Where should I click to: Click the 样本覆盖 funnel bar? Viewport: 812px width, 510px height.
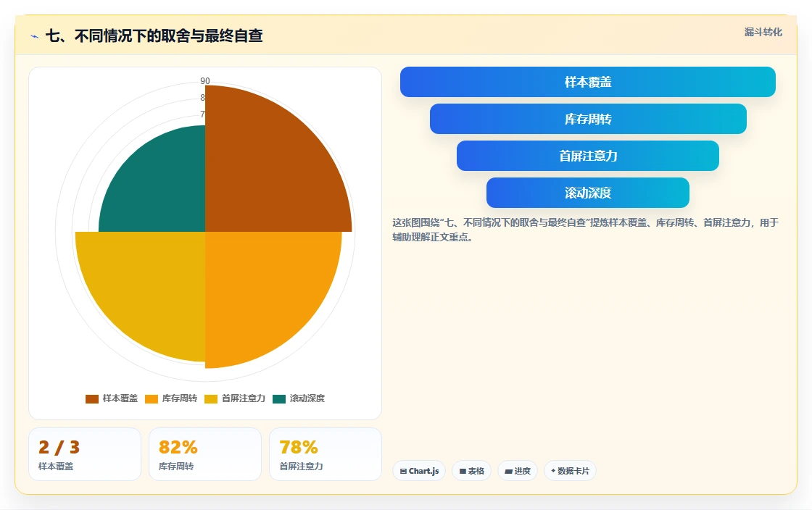point(588,82)
